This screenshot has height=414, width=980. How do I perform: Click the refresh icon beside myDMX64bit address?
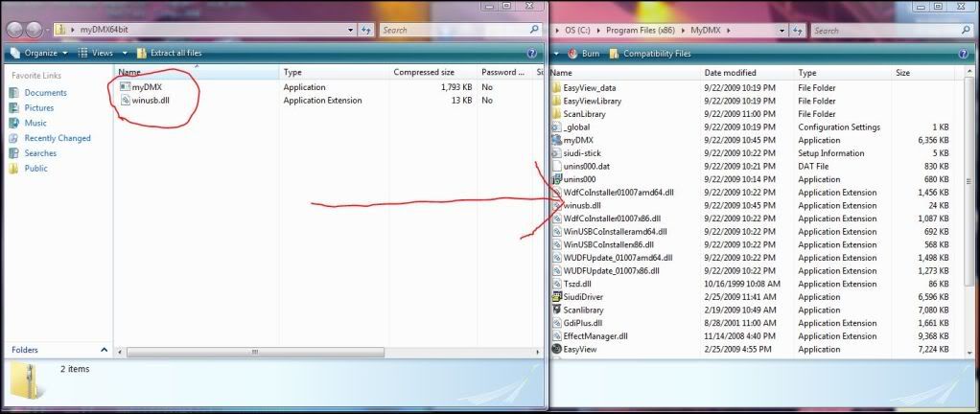coord(365,31)
